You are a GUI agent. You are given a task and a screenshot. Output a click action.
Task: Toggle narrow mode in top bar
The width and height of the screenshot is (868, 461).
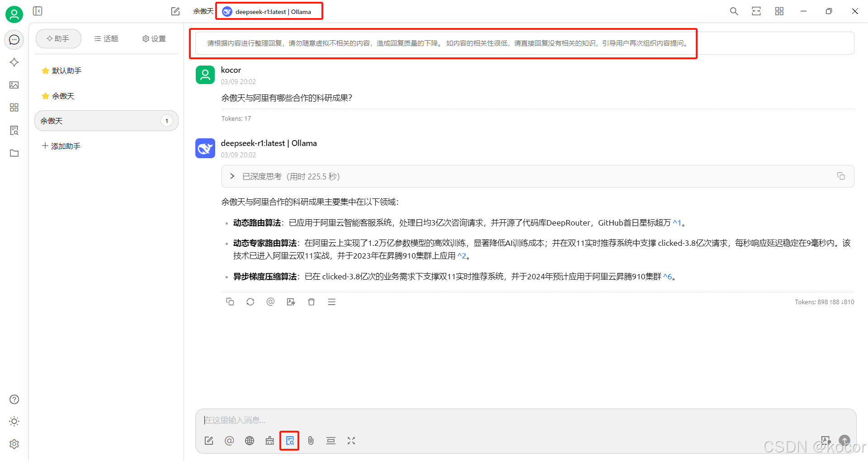tap(756, 11)
